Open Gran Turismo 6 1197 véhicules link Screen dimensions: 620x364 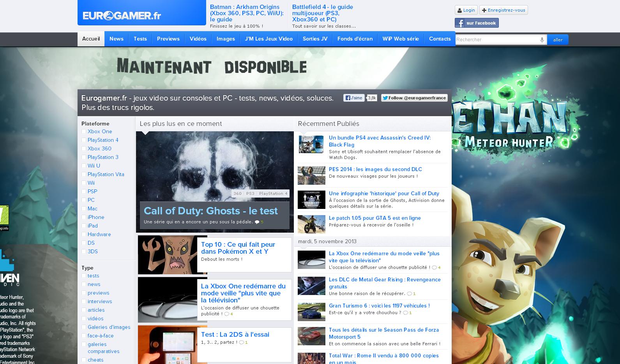pos(379,306)
